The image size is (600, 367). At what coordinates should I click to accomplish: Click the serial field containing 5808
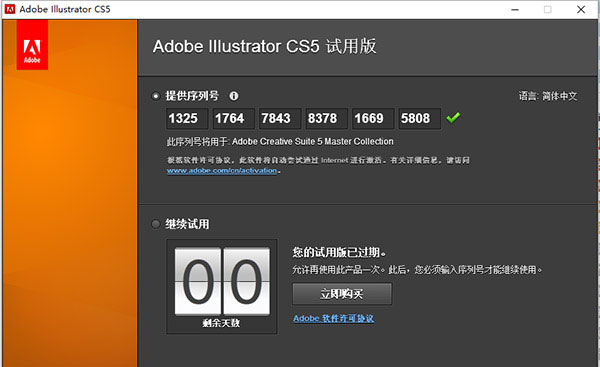419,119
